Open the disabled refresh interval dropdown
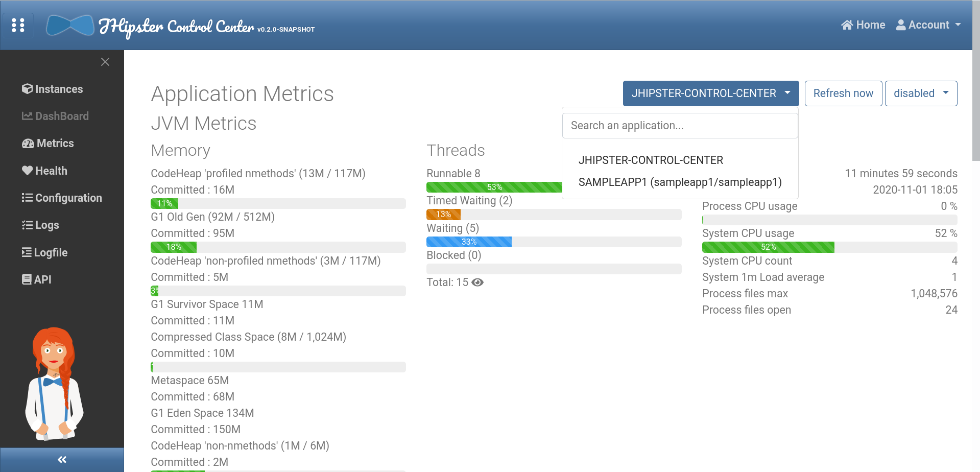The width and height of the screenshot is (980, 472). (x=921, y=93)
